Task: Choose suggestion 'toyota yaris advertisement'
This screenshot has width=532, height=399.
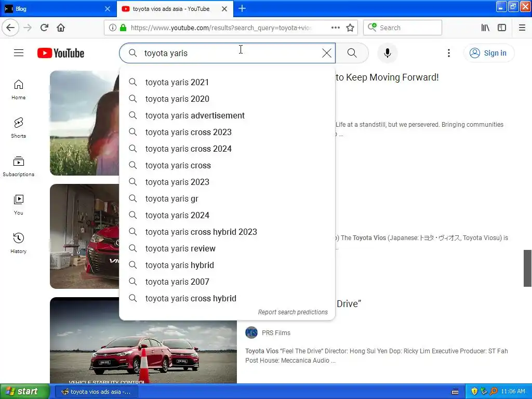Action: point(227,115)
